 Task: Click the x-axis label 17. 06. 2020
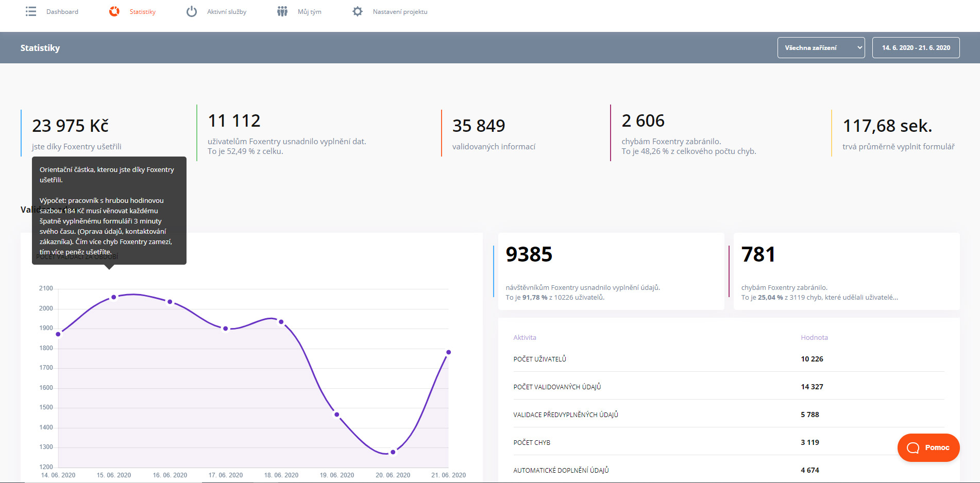pos(226,475)
